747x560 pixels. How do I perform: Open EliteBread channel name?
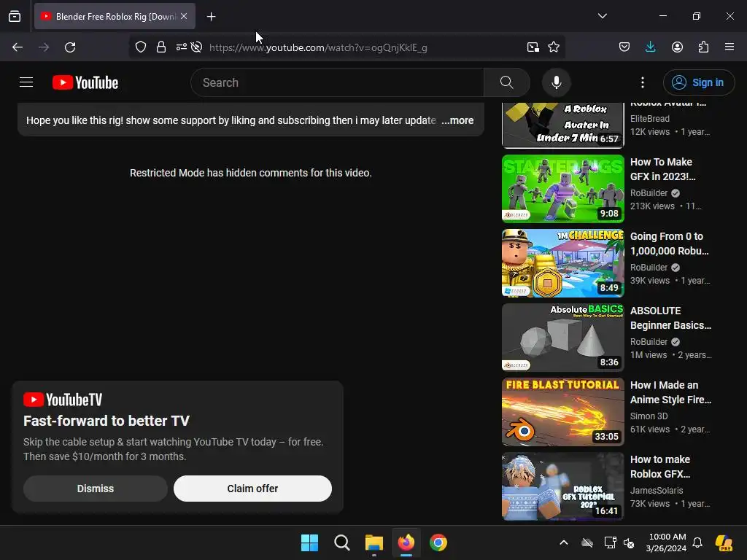650,119
